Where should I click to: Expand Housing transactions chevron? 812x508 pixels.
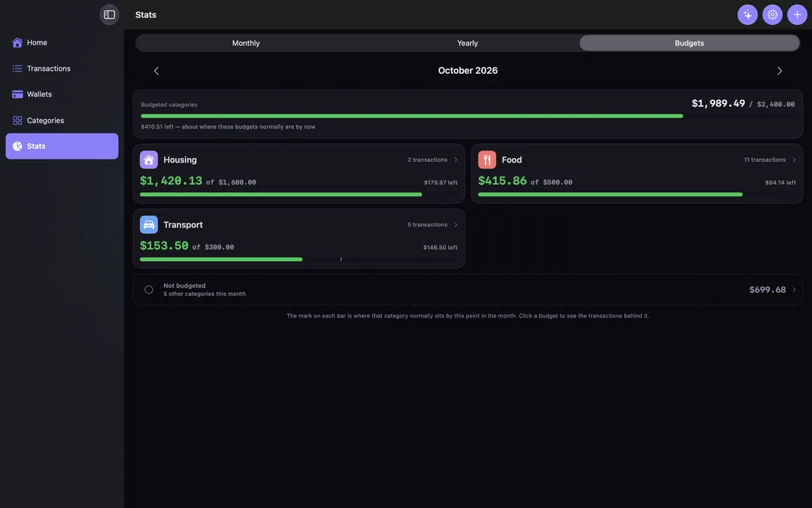pos(456,160)
